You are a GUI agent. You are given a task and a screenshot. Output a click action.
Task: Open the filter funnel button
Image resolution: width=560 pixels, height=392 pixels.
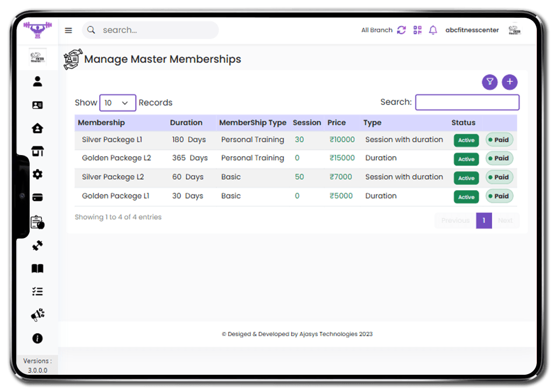tap(489, 82)
